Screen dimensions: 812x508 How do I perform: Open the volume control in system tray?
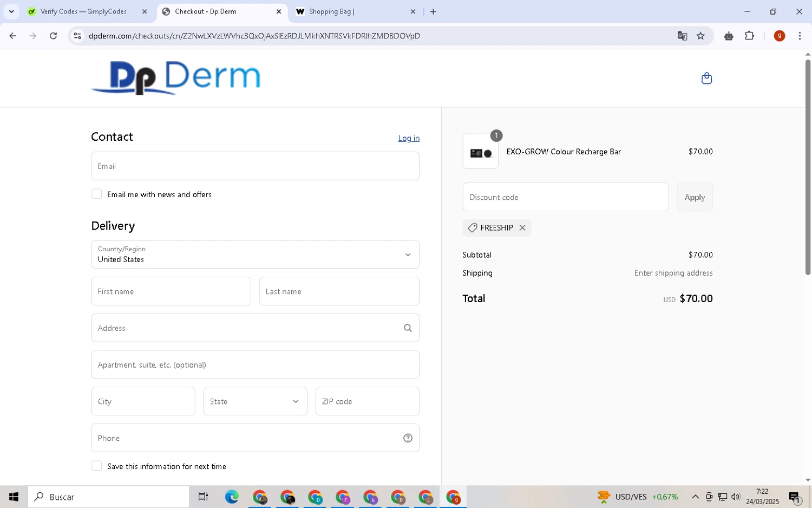pyautogui.click(x=735, y=497)
